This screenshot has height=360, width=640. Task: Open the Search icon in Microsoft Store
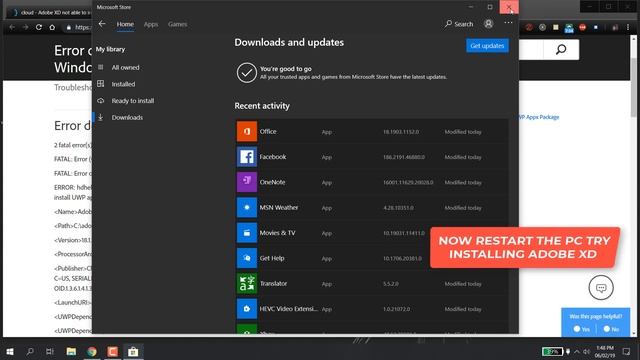click(448, 24)
